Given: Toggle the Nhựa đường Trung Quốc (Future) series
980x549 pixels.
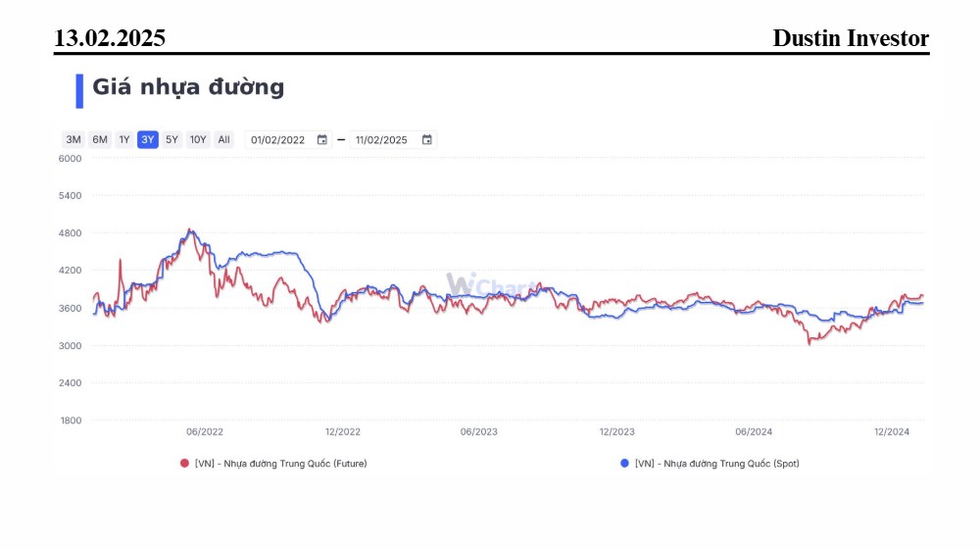Looking at the screenshot, I should click(x=280, y=464).
